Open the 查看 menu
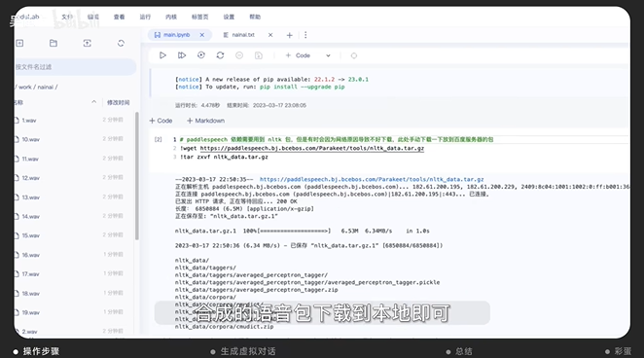The height and width of the screenshot is (358, 644). click(x=119, y=17)
